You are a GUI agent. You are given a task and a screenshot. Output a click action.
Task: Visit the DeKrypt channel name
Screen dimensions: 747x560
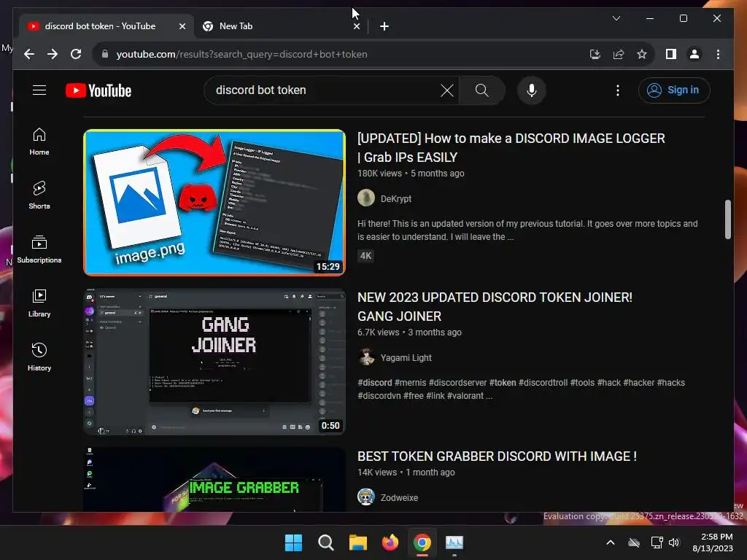(396, 198)
